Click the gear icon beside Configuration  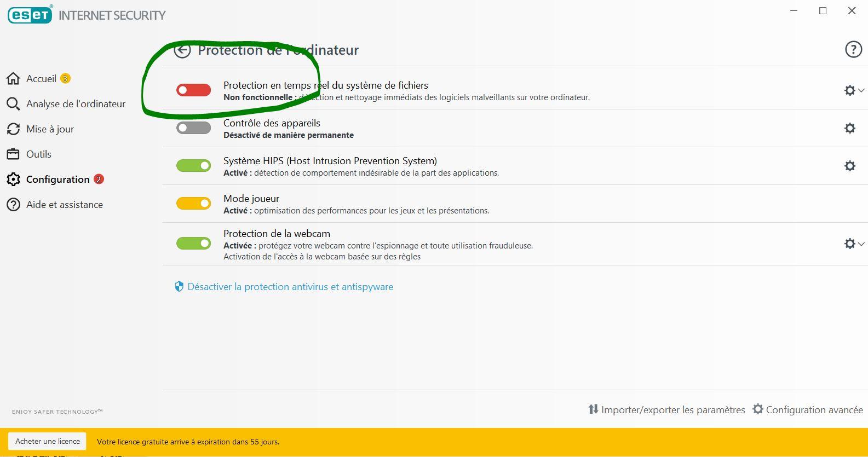point(13,180)
